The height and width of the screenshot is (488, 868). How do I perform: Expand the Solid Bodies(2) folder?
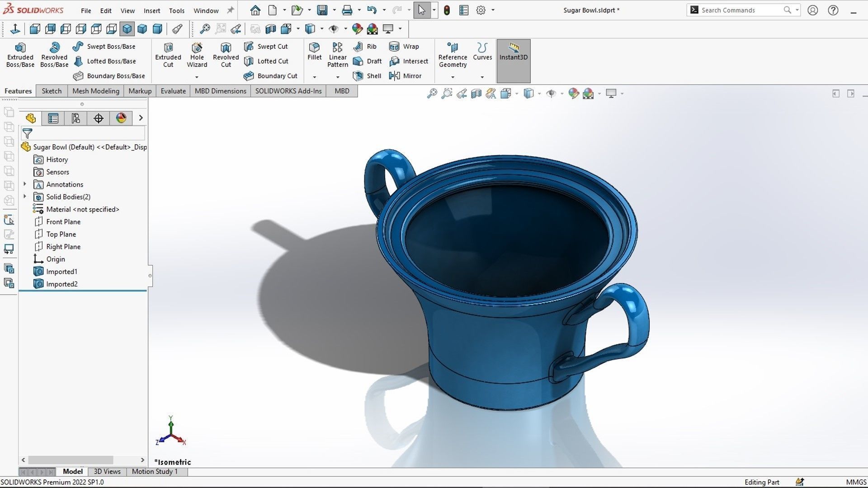(x=25, y=197)
